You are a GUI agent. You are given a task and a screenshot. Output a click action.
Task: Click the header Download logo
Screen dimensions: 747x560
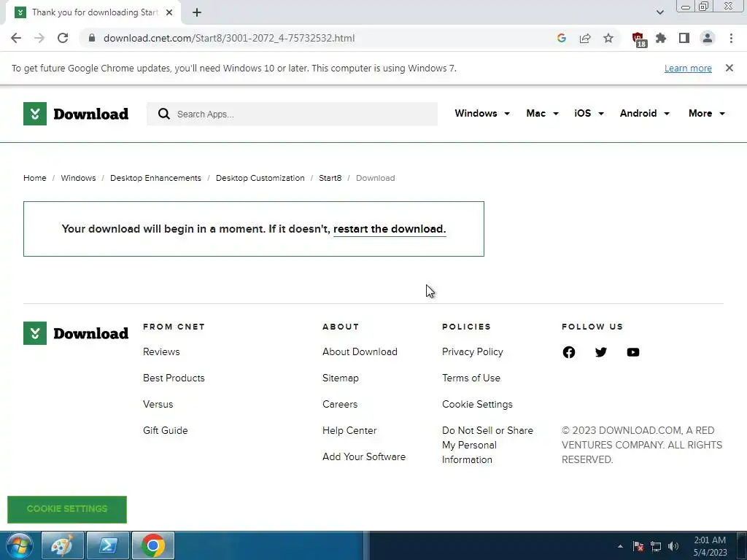coord(76,114)
